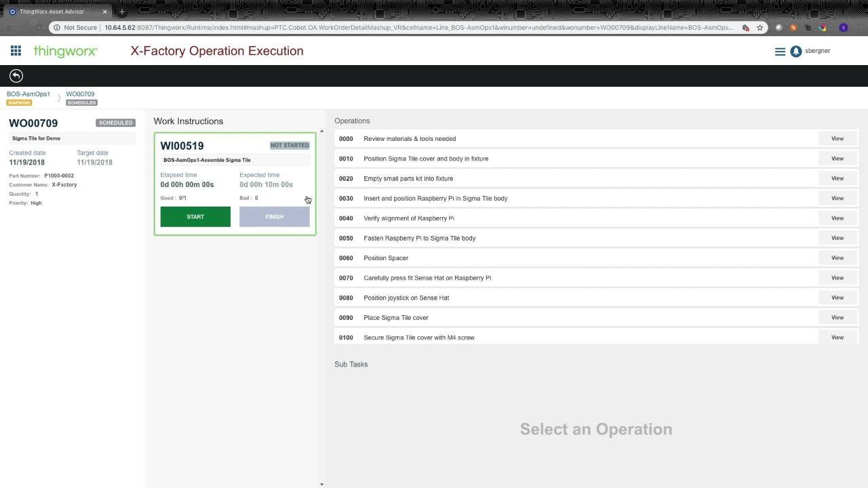Open the browser profile avatar
Viewport: 868px width, 488px height.
[x=844, y=28]
